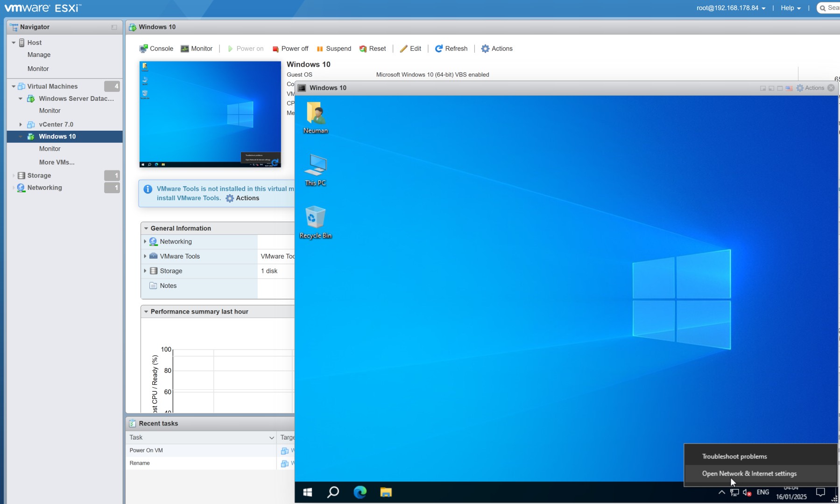The height and width of the screenshot is (504, 840).
Task: Reset the virtual machine
Action: (x=373, y=49)
